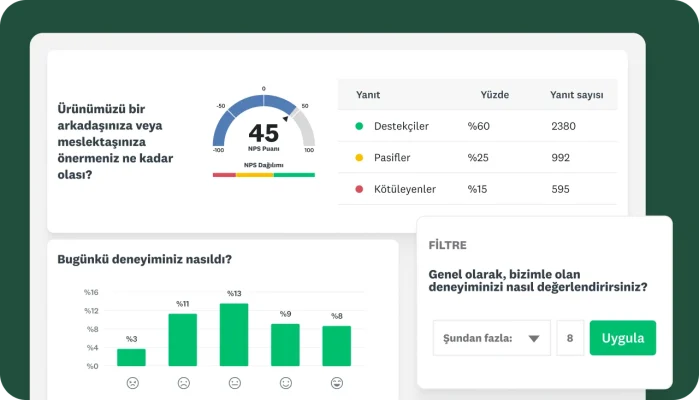Click the angry face emoji under the %3 bar
Screen dimensions: 699x400
coord(131,383)
